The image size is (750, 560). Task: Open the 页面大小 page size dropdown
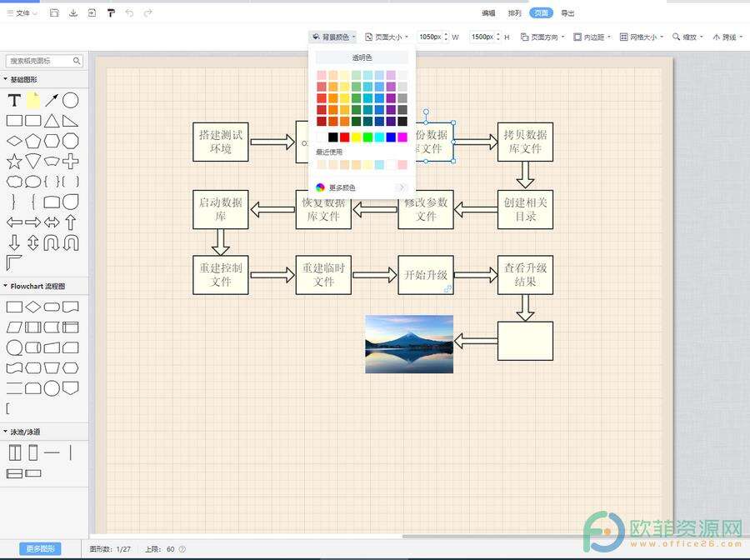tap(388, 37)
